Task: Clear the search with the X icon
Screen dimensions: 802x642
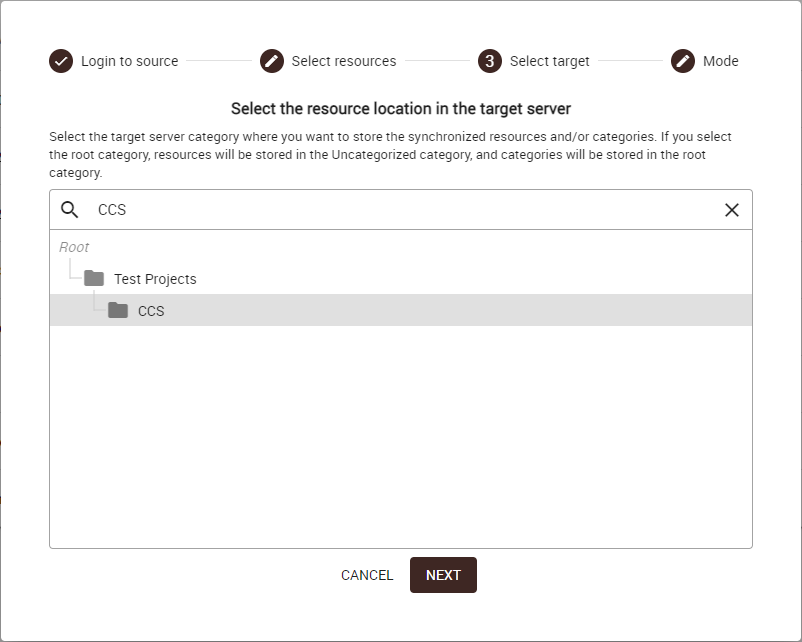Action: (732, 210)
